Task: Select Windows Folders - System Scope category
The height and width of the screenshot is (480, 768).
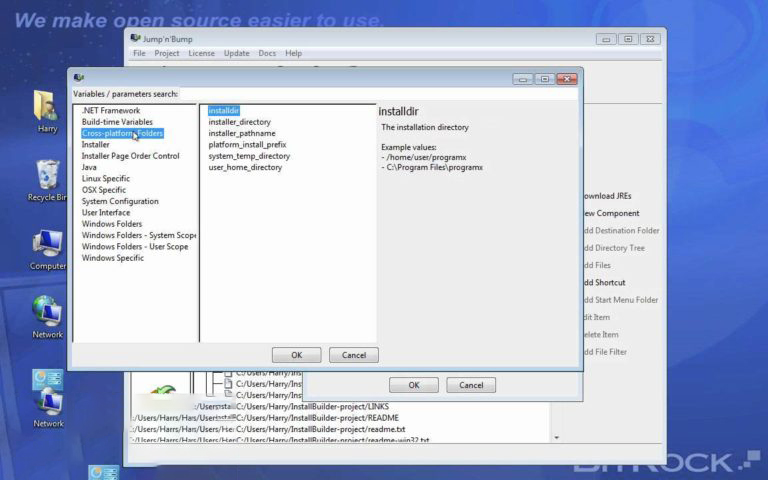Action: tap(139, 235)
